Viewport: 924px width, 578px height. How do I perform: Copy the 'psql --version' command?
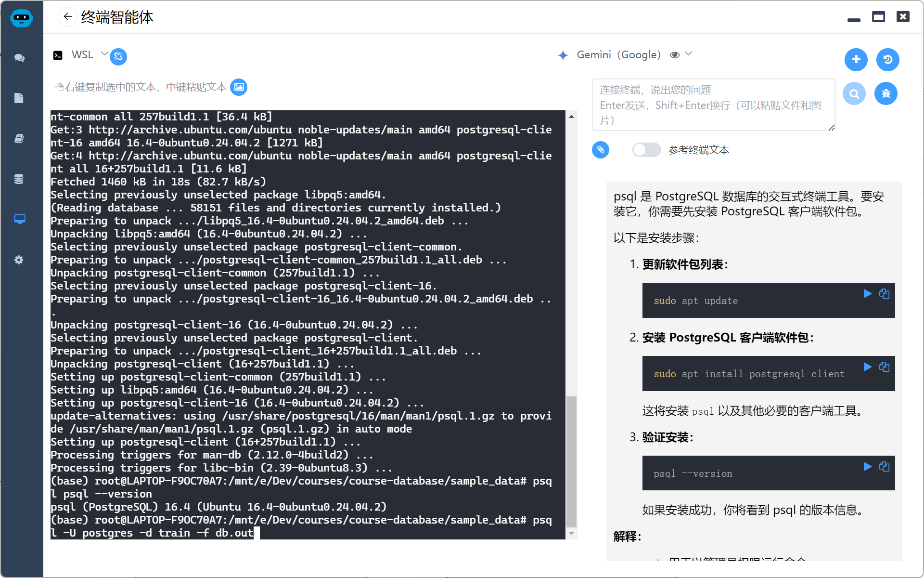(x=884, y=466)
